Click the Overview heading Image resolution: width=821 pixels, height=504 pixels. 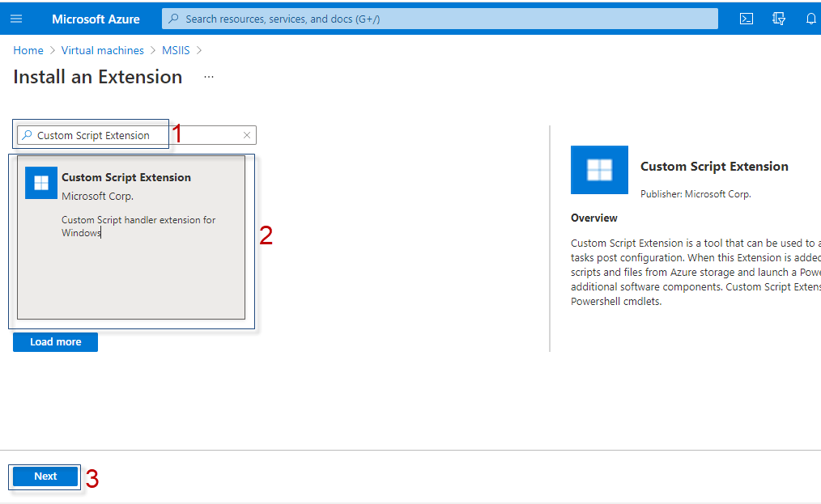(593, 218)
